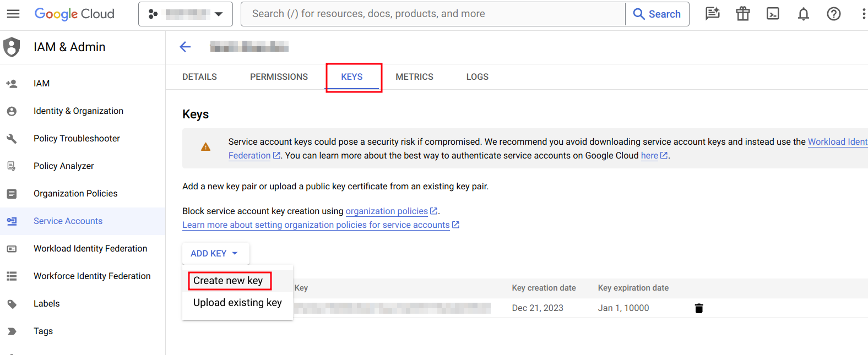
Task: Click the blue Search button
Action: coord(657,14)
